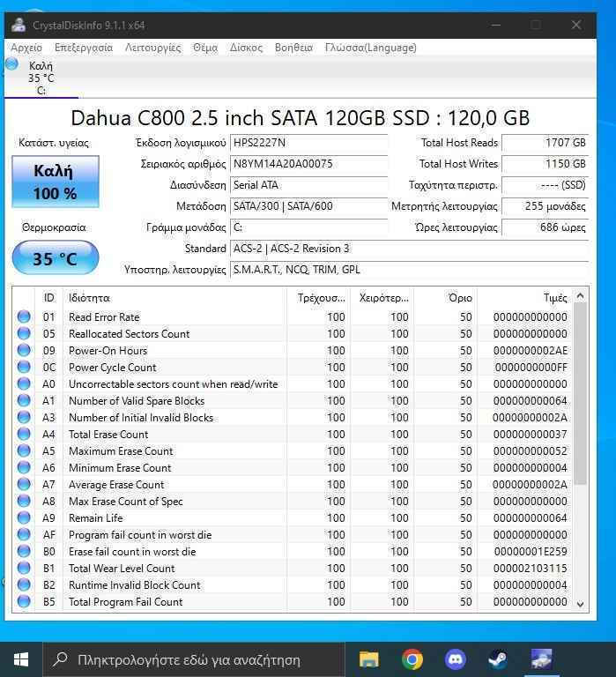The image size is (616, 677).
Task: Click status icon of Maximum Erase Count row
Action: pyautogui.click(x=24, y=450)
